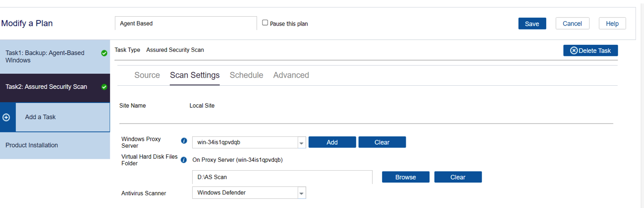
Task: Click the info icon beside Virtual Hard Disk Files Folder
Action: tap(184, 160)
